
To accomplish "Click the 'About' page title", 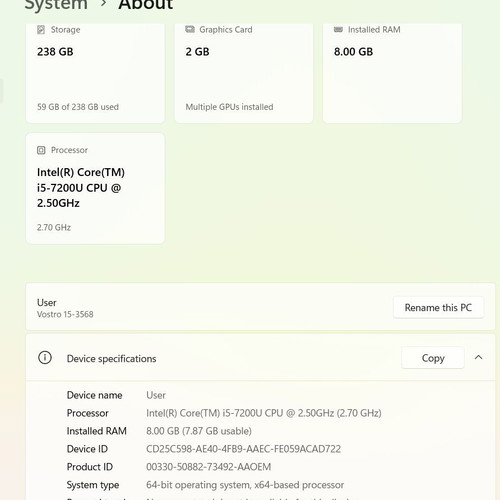I will point(146,5).
